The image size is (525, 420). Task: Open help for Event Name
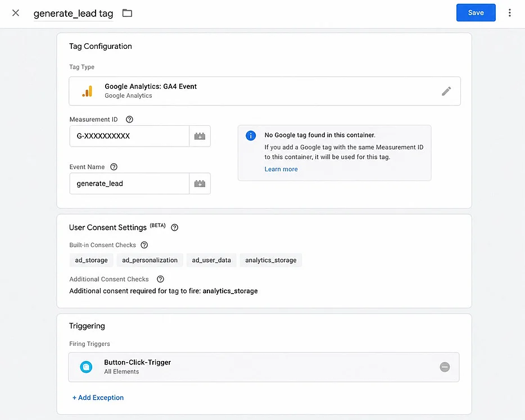pos(114,167)
